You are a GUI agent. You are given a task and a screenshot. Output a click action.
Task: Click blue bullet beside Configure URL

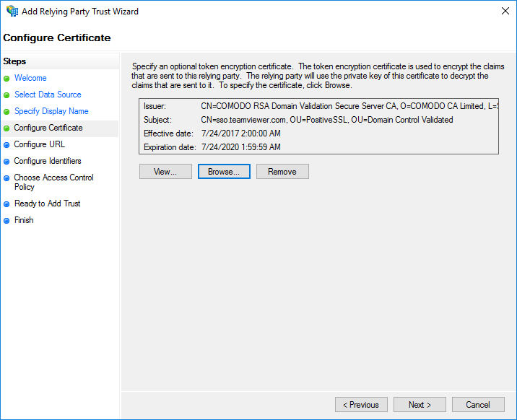6,145
